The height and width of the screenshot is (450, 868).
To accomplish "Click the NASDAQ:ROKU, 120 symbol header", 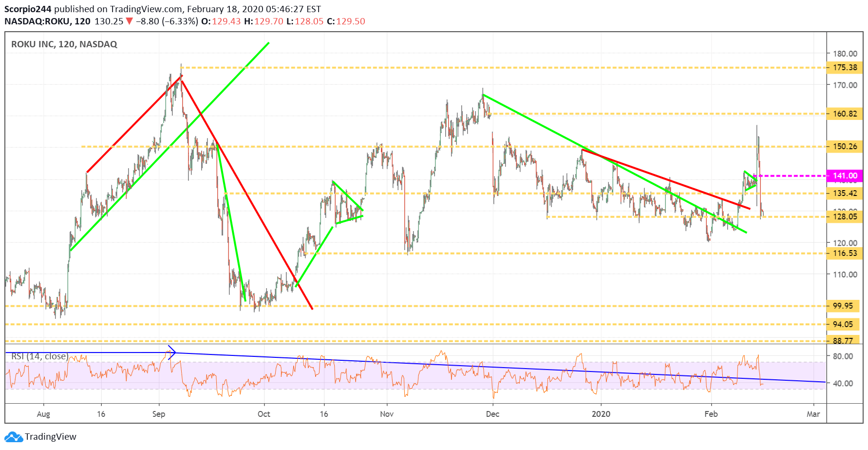I will coord(47,21).
